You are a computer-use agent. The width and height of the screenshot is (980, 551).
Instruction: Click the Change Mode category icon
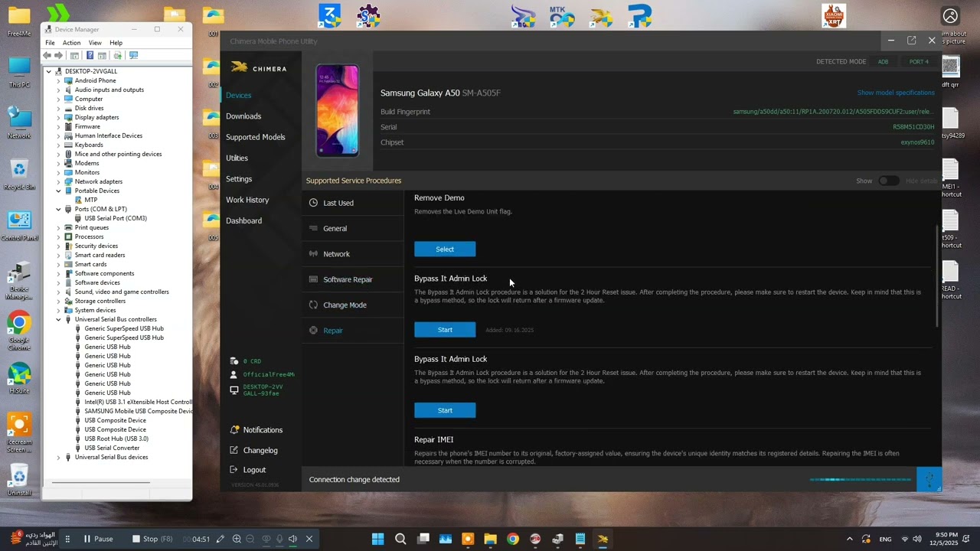(x=313, y=305)
